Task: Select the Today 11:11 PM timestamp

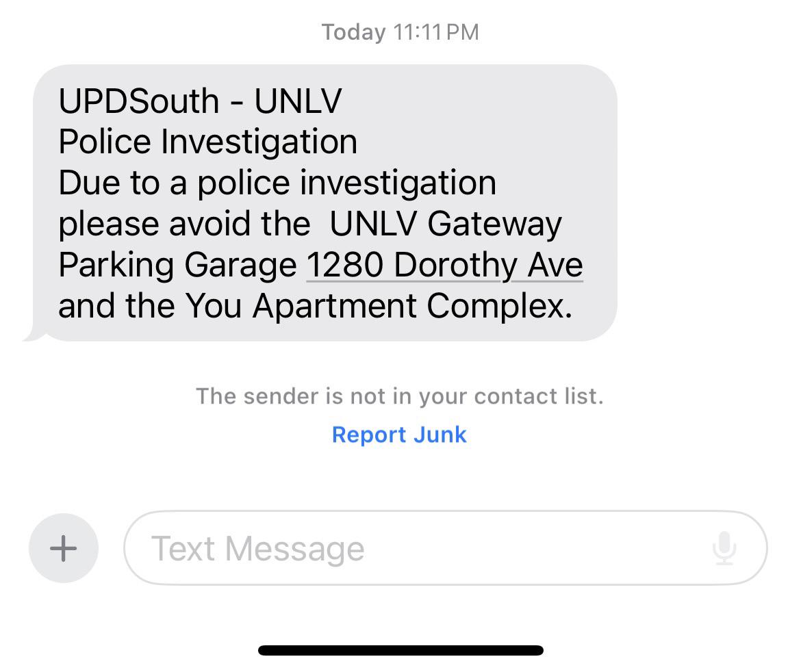Action: click(x=400, y=31)
